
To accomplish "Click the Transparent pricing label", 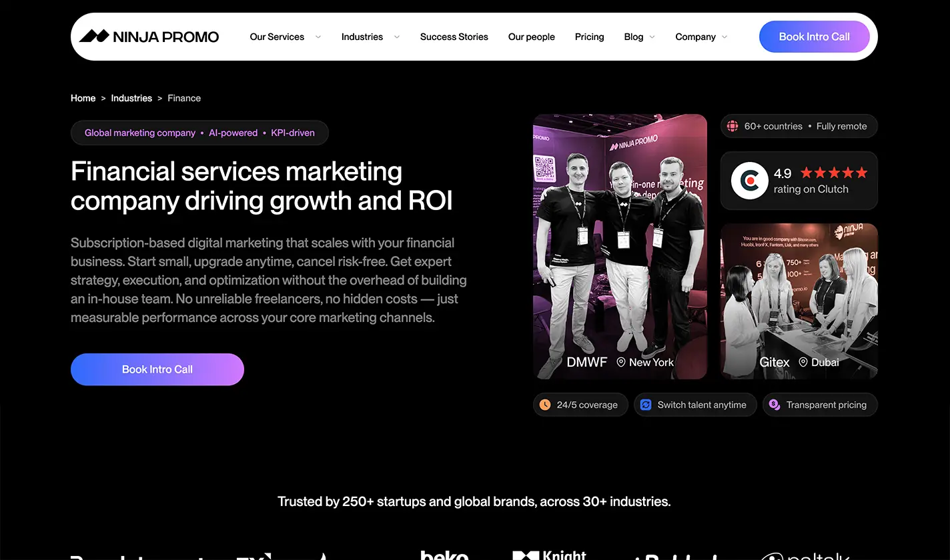I will coord(827,405).
